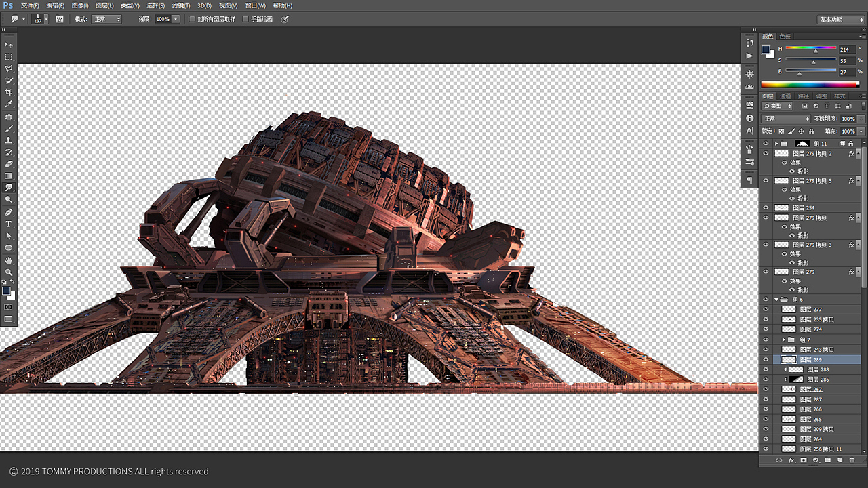
Task: Hide layer 图层 287
Action: [766, 399]
